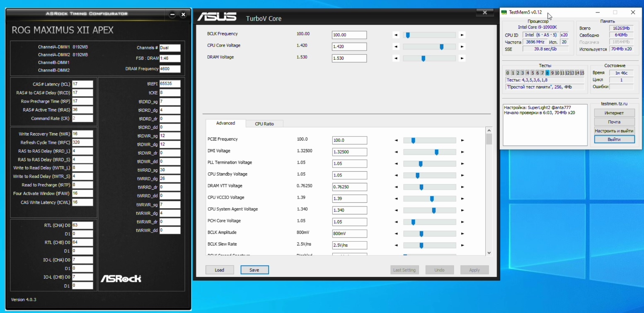Screen dimensions: 644x313
Task: Click the Undo button in TurboV Core
Action: [439, 270]
